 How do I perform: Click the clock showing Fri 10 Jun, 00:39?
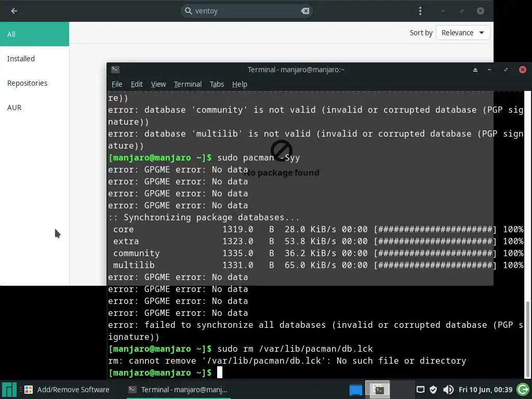point(485,390)
